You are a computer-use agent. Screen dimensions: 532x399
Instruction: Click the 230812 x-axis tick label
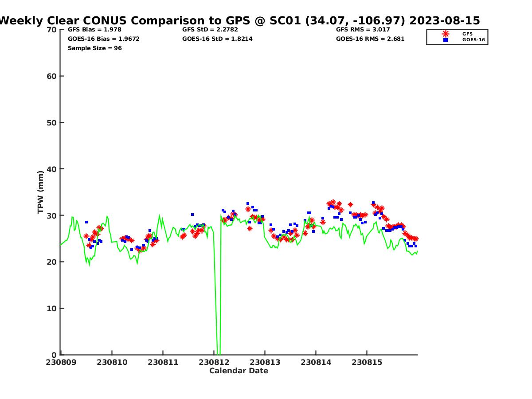(x=214, y=362)
